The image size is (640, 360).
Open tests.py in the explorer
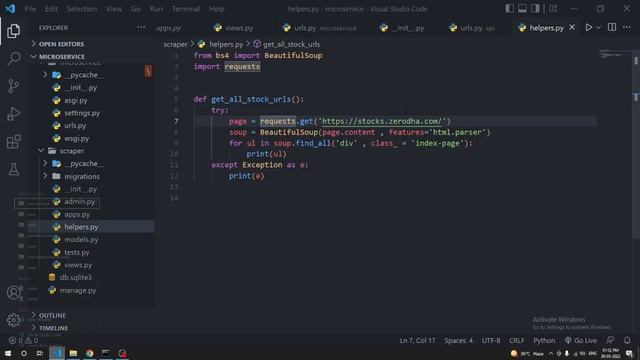pos(77,252)
